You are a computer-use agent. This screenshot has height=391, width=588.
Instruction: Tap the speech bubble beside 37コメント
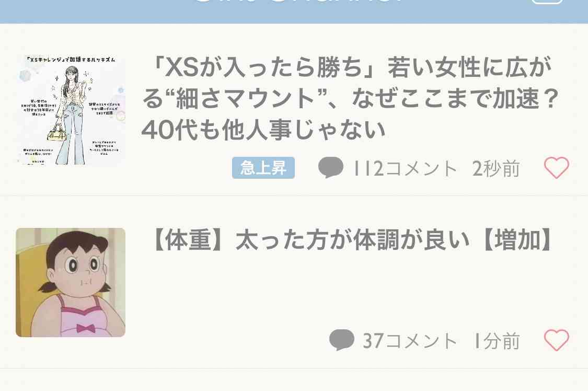342,340
